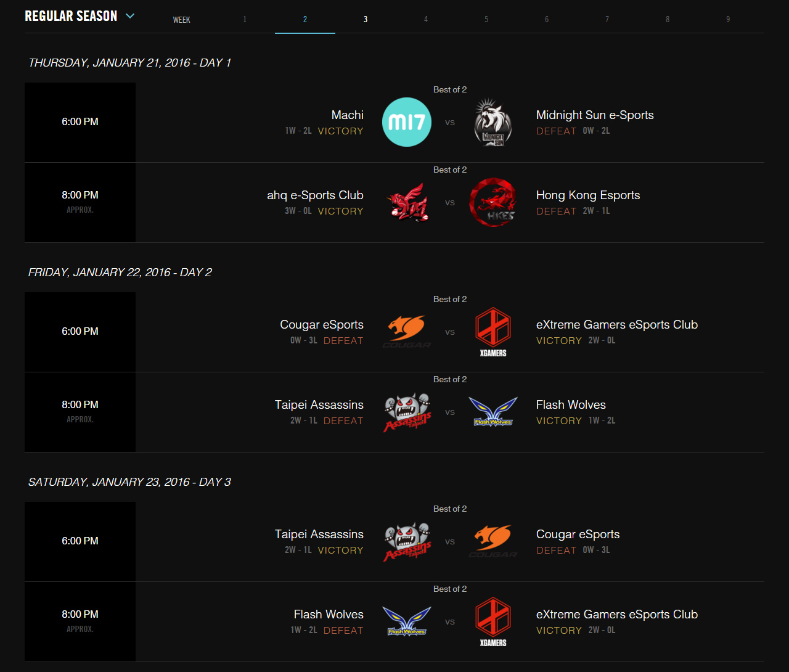The image size is (789, 672).
Task: Click the Thursday 6:00 PM time block
Action: pyautogui.click(x=80, y=122)
